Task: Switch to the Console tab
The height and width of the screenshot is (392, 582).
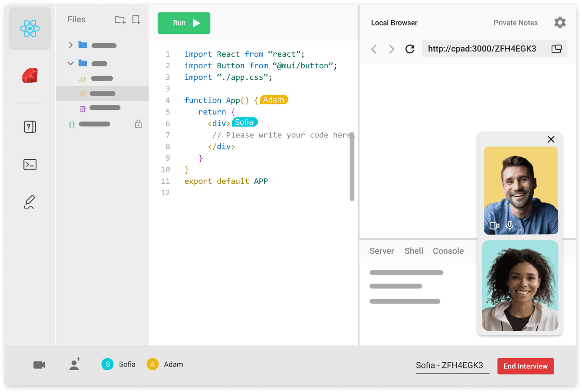Action: [448, 251]
